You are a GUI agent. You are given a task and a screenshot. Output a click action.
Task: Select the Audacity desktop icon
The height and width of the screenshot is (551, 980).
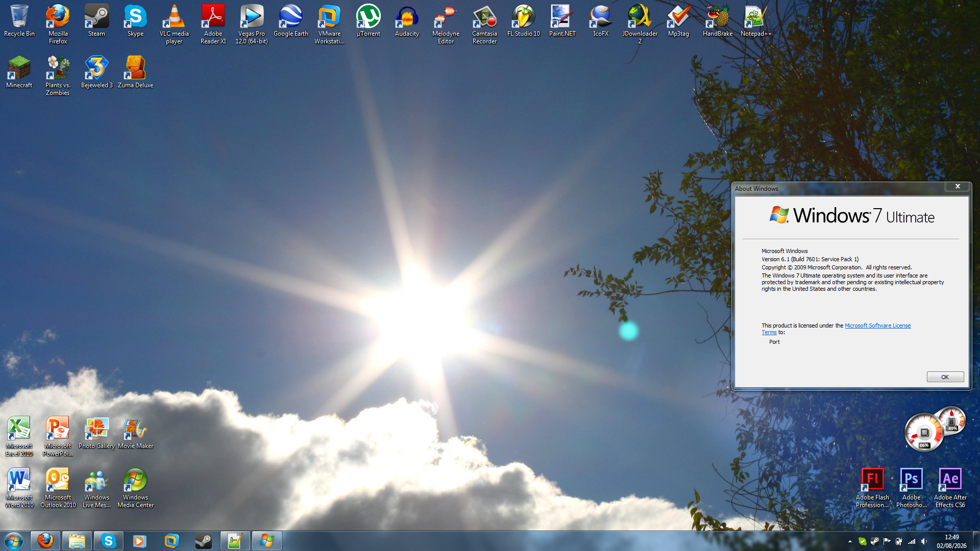[407, 21]
